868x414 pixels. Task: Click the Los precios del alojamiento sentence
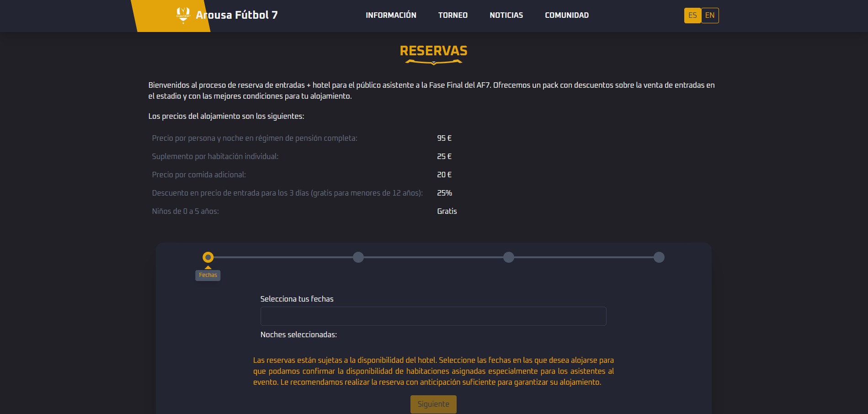click(x=226, y=116)
